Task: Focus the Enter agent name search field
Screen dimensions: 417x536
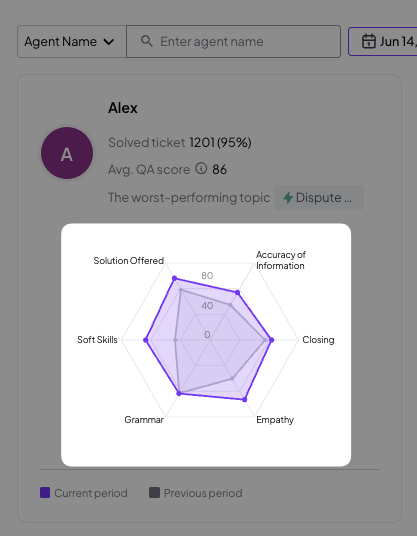Action: pos(233,41)
